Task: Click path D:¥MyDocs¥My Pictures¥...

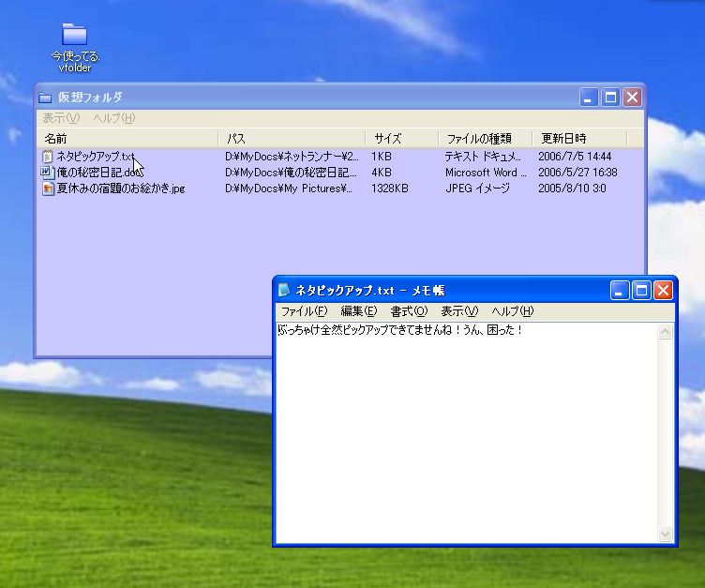Action: [x=288, y=188]
